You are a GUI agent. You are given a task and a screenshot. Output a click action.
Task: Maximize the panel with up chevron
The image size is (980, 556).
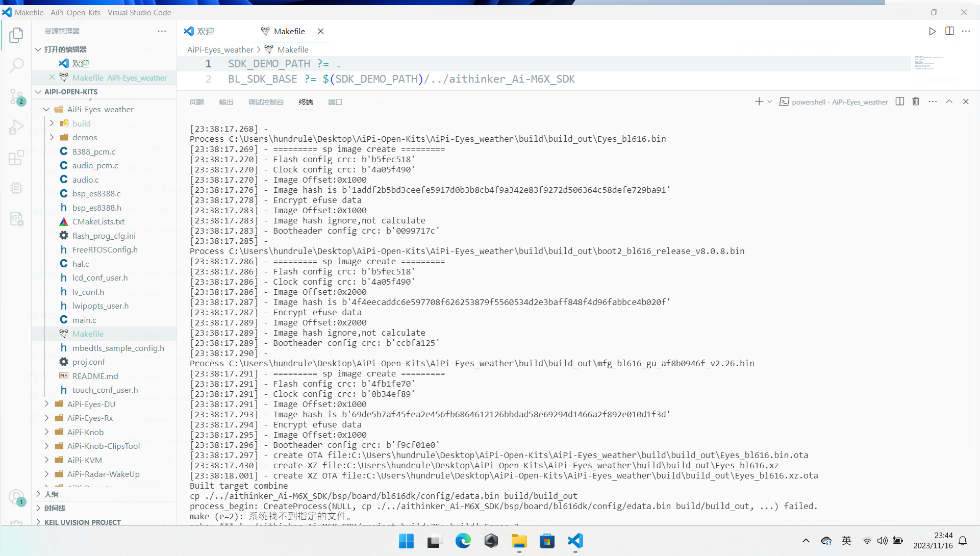click(949, 102)
